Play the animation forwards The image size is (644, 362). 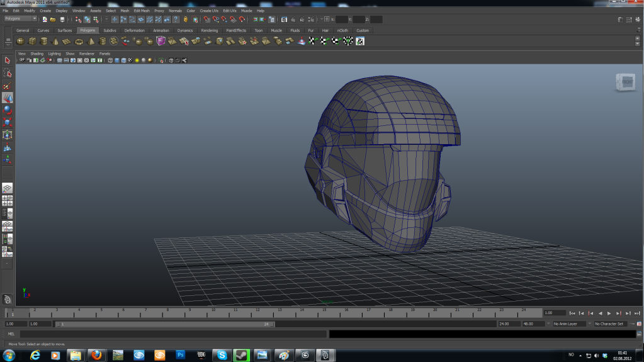(x=609, y=314)
